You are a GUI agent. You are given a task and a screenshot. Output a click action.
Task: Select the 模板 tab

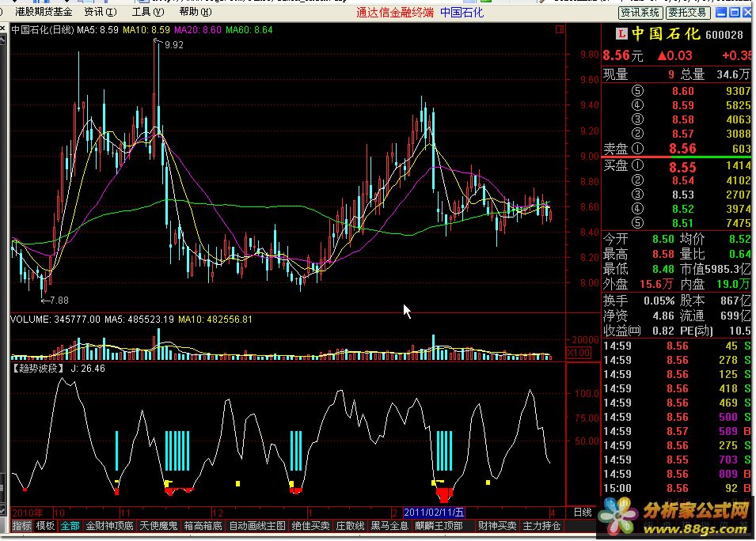click(45, 526)
